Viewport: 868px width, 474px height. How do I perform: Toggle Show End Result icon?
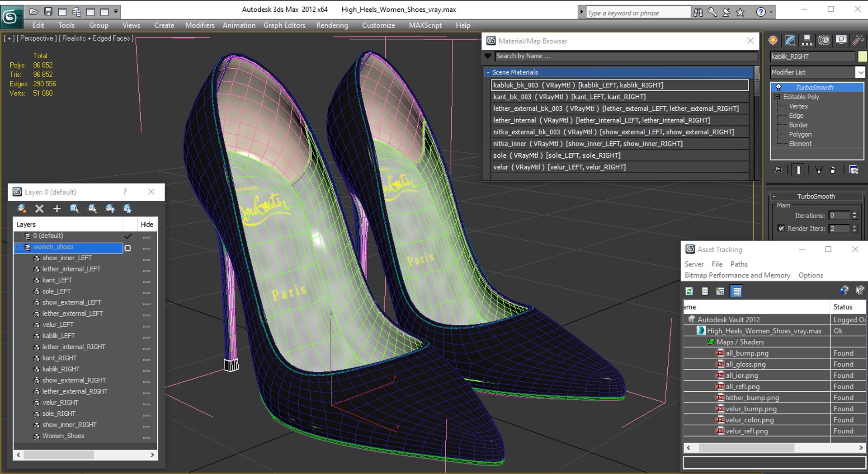(798, 170)
